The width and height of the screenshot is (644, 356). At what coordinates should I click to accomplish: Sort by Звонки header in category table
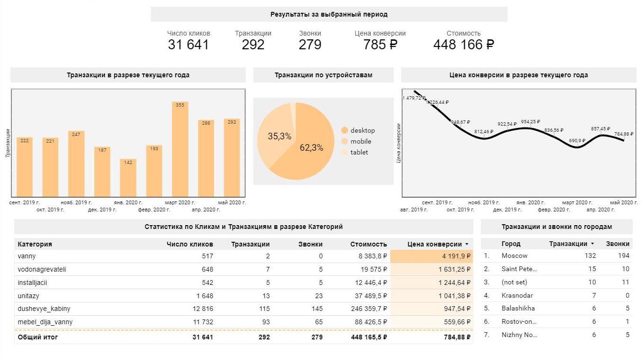tap(311, 244)
